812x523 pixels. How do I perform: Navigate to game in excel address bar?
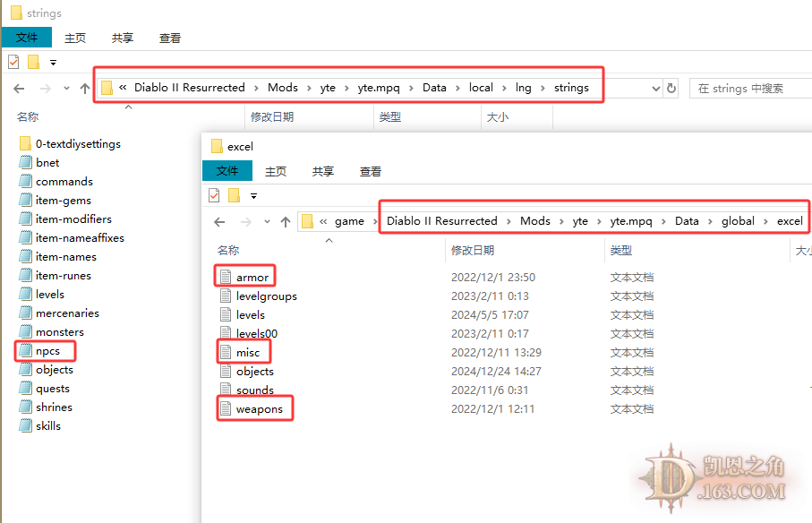349,221
